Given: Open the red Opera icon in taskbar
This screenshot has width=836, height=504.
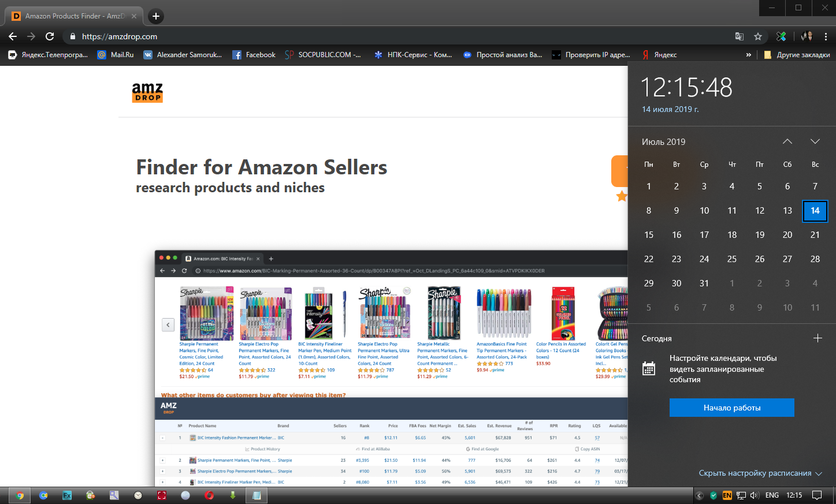Looking at the screenshot, I should pos(209,495).
